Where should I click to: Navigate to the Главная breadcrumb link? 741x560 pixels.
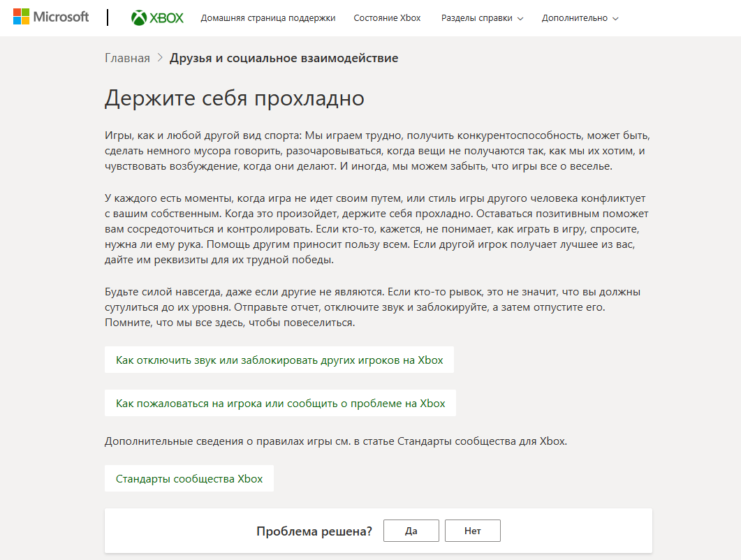[x=127, y=58]
